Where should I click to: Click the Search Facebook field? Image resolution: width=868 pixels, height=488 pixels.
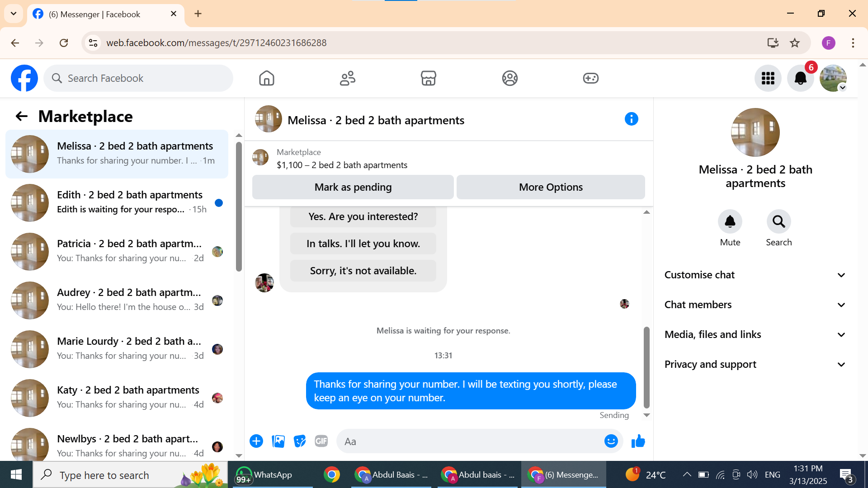pos(138,78)
